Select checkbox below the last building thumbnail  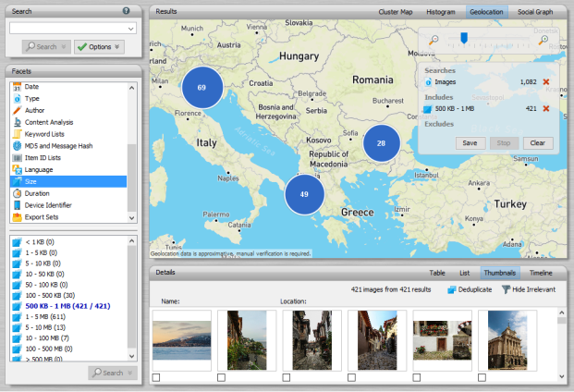(482, 377)
